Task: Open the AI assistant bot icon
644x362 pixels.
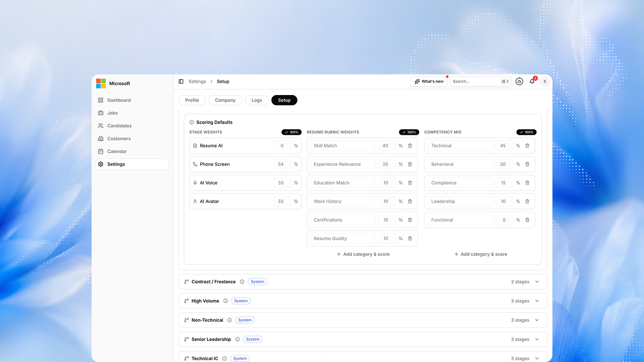Action: click(x=519, y=81)
